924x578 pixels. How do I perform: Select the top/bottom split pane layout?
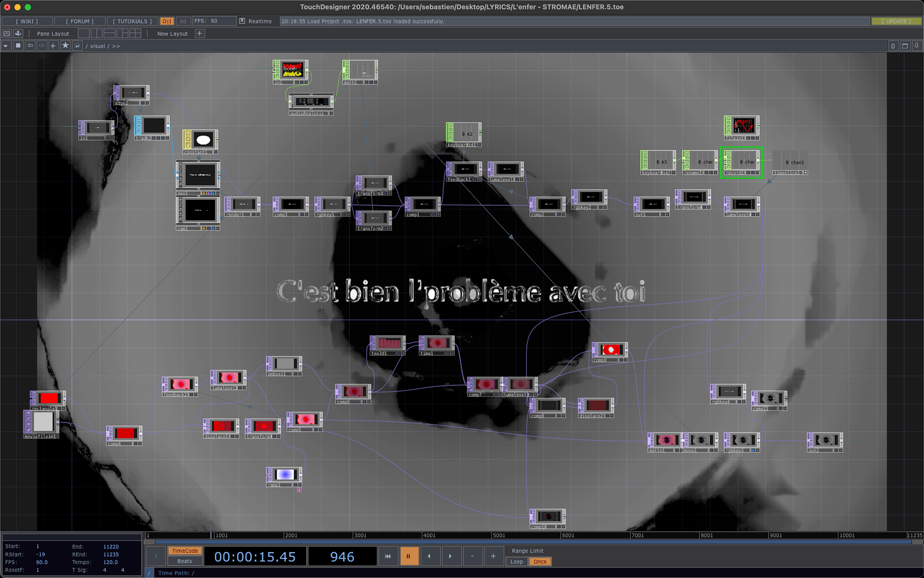pos(110,33)
